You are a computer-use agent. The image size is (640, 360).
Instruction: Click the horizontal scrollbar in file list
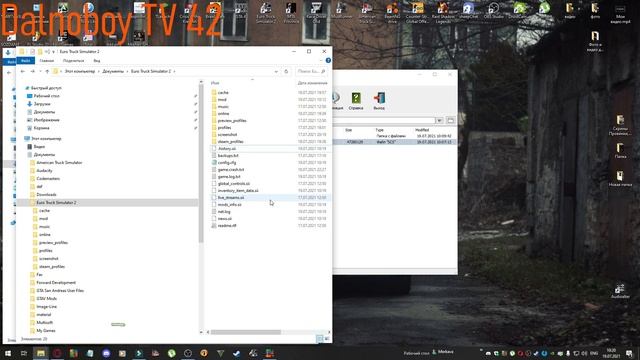(x=246, y=332)
